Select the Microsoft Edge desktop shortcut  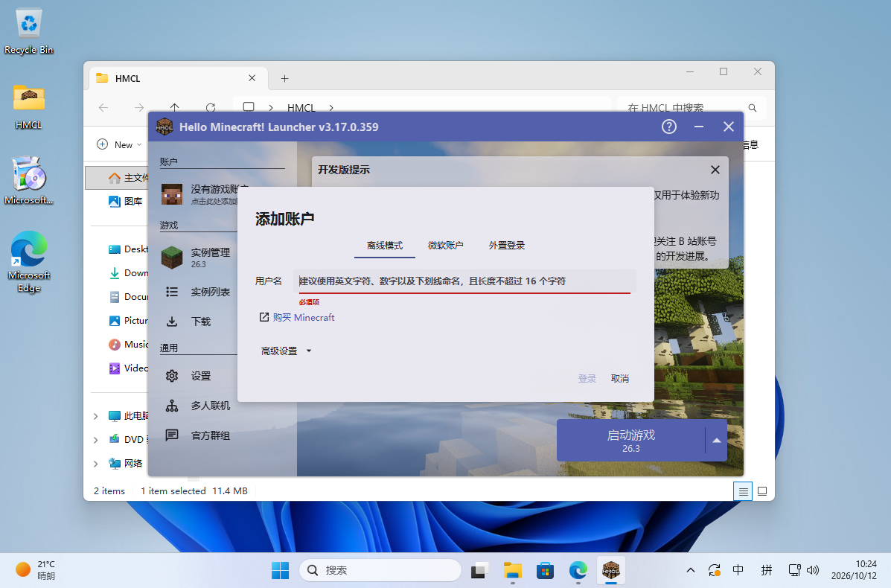(28, 261)
